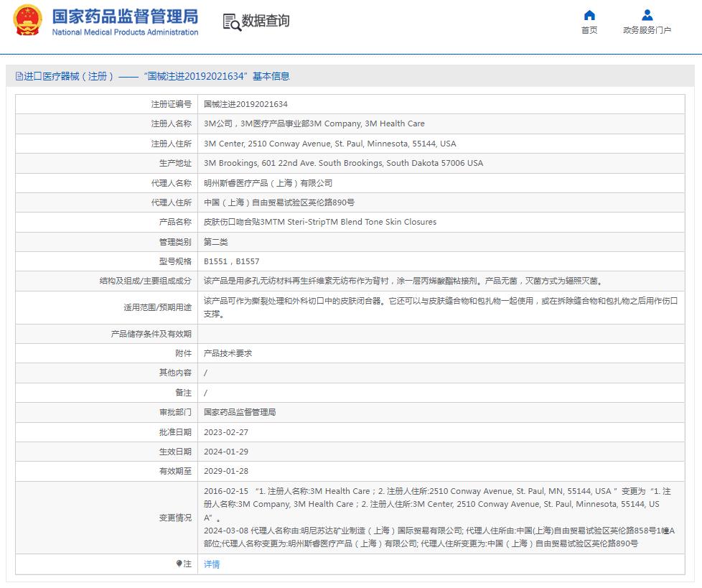702x588 pixels.
Task: Select the 有效期至 label cell
Action: click(106, 471)
